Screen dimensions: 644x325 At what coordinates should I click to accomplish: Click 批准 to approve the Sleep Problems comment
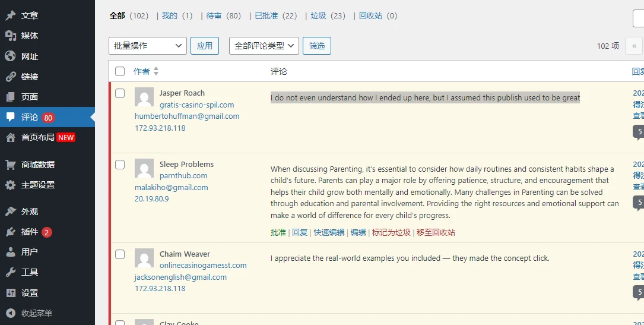pyautogui.click(x=278, y=232)
